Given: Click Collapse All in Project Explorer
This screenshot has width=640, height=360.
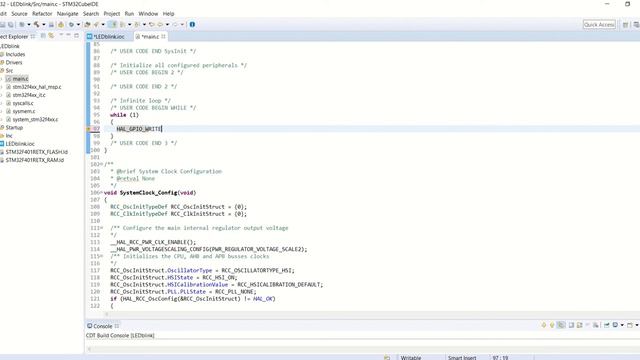Looking at the screenshot, I should [x=43, y=36].
